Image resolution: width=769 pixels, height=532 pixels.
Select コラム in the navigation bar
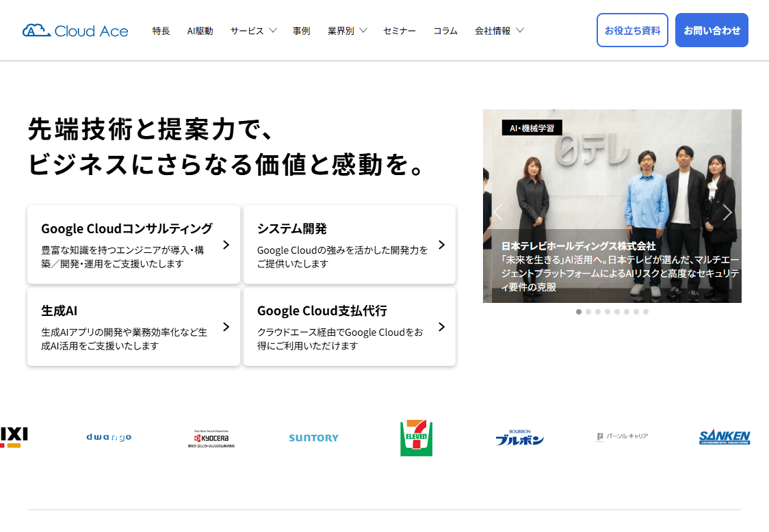[445, 31]
